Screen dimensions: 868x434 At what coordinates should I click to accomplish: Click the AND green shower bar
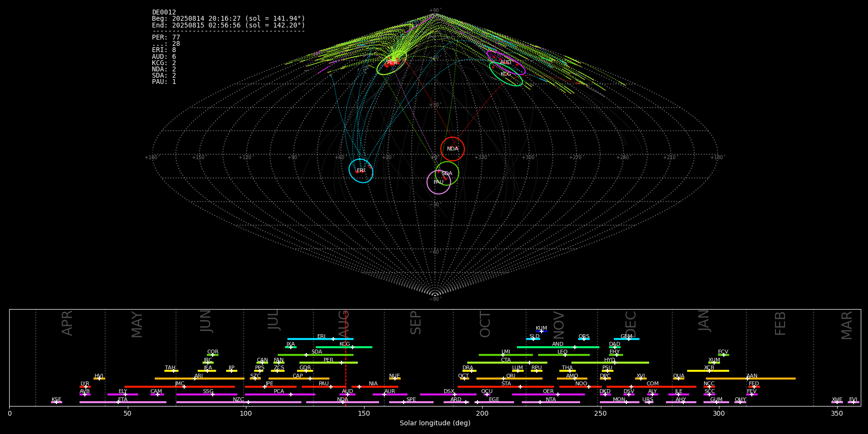pyautogui.click(x=558, y=347)
